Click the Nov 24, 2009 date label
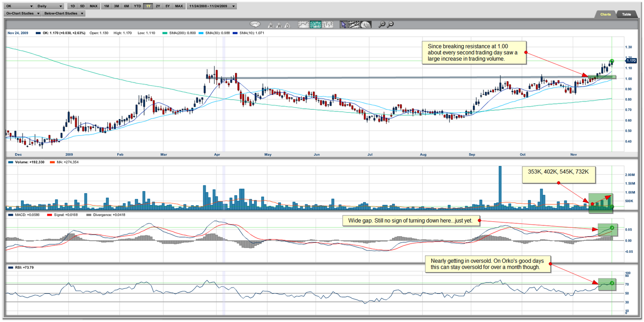The width and height of the screenshot is (644, 322). [18, 33]
